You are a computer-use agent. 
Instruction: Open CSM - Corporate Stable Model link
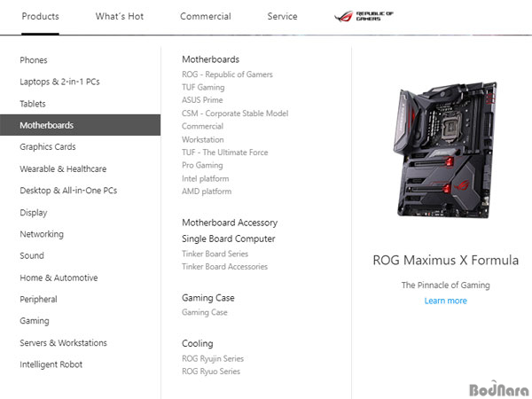click(235, 113)
